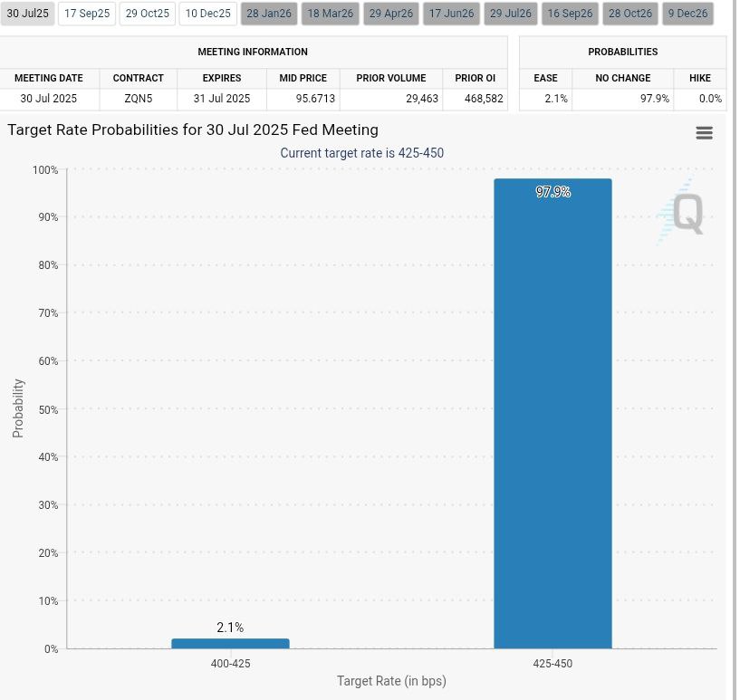Switch to the 29 Jul26 tab
This screenshot has height=700, width=740.
[511, 14]
